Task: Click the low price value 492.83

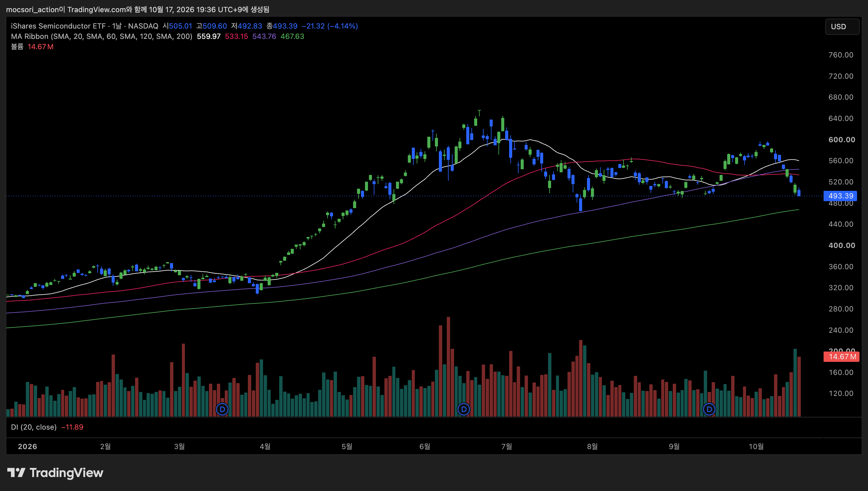Action: (250, 26)
